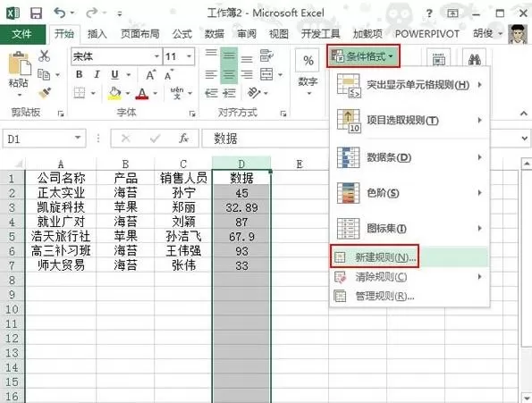The width and height of the screenshot is (532, 403).
Task: Open 数据条 Data Bars submenu
Action: point(410,157)
